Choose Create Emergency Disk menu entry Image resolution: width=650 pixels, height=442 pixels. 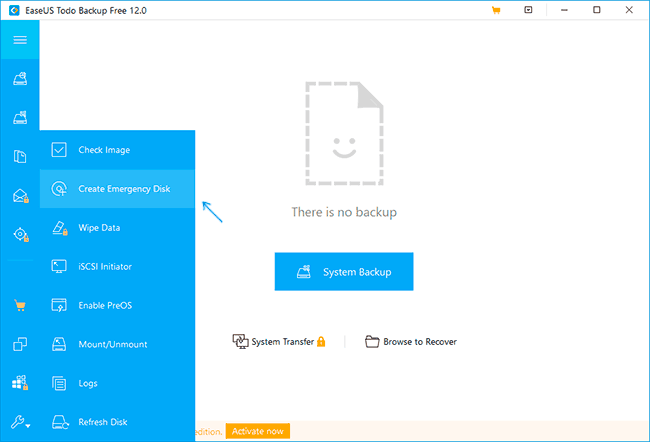tap(117, 189)
